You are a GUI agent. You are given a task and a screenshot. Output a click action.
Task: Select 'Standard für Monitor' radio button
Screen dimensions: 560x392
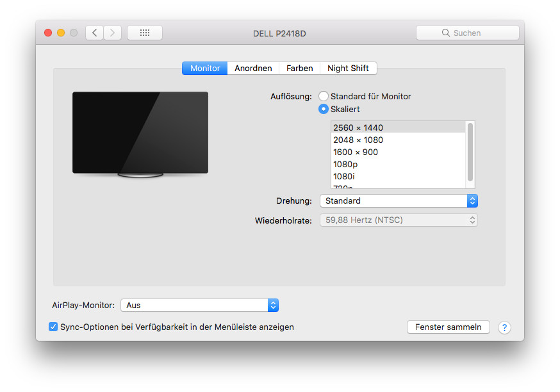[324, 96]
